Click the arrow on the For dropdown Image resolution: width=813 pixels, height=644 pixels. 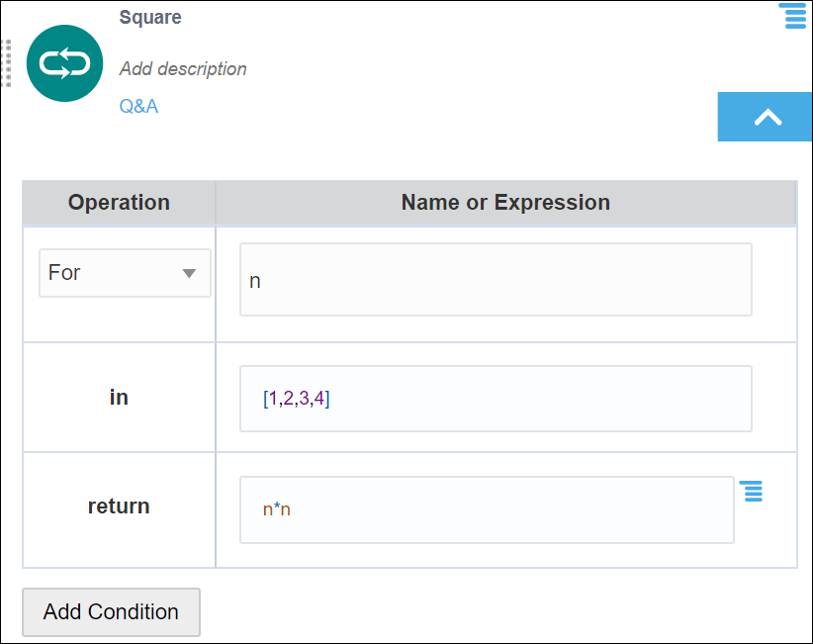(x=189, y=274)
